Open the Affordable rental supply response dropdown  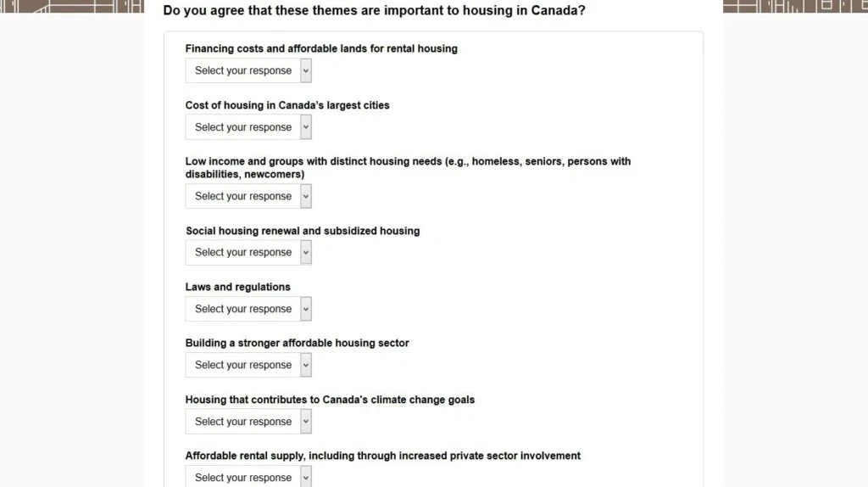(x=248, y=477)
